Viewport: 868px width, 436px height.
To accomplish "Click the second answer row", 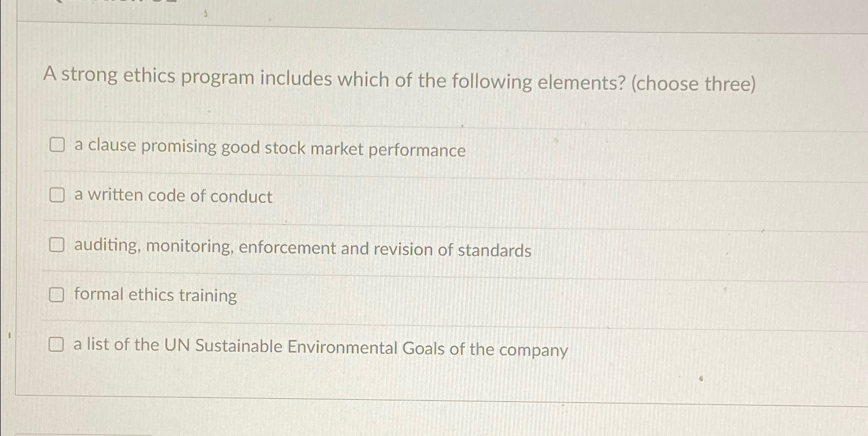I will (x=359, y=196).
